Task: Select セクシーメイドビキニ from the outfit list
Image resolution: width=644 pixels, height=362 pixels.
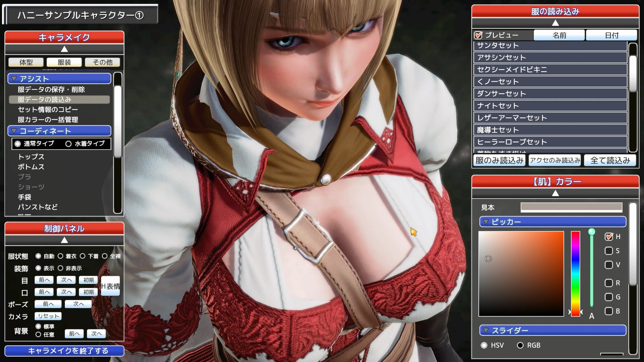Action: tap(550, 69)
